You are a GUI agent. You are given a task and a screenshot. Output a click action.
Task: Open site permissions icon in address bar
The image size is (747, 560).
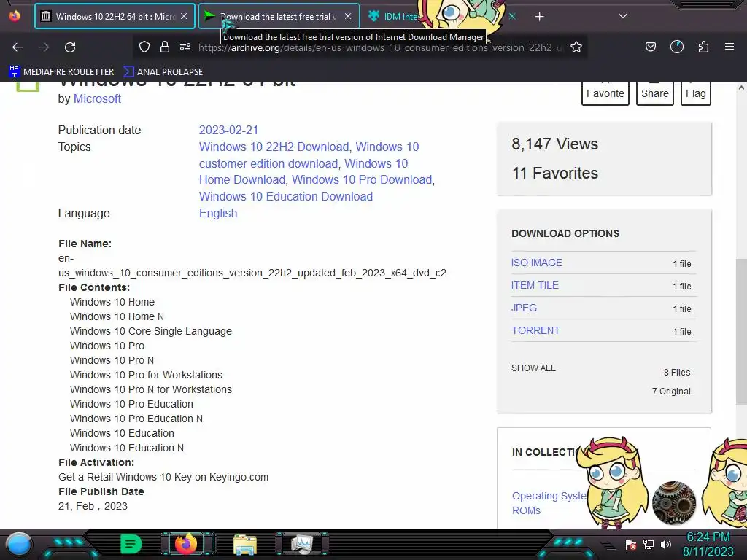pyautogui.click(x=185, y=47)
